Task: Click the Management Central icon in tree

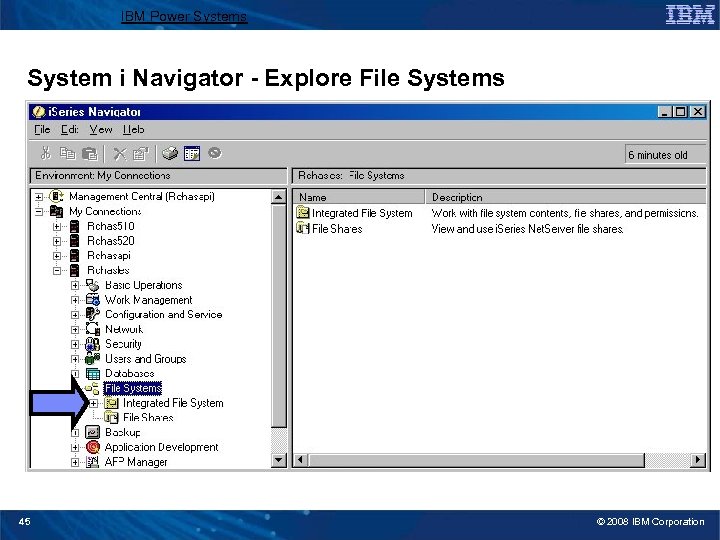Action: tap(56, 197)
